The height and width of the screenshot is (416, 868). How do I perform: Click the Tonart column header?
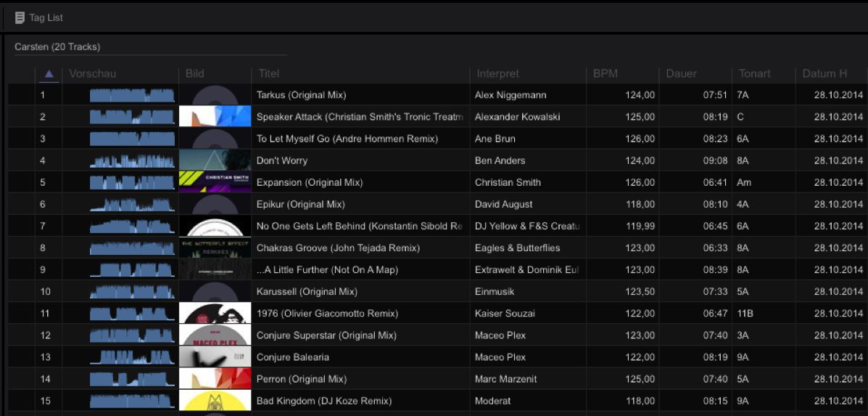click(754, 73)
